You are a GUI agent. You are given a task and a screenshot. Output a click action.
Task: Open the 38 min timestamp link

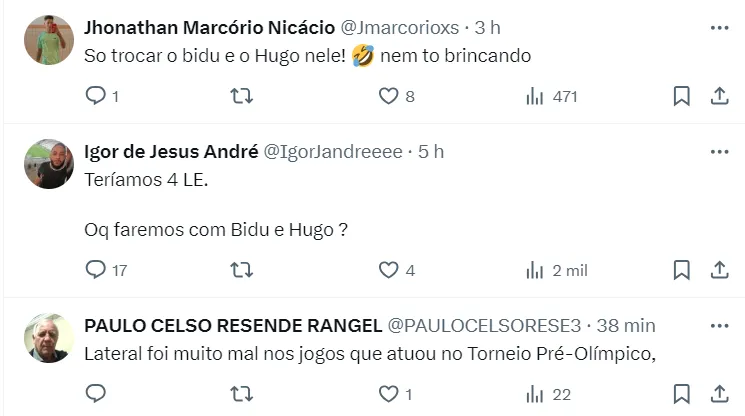pos(626,325)
